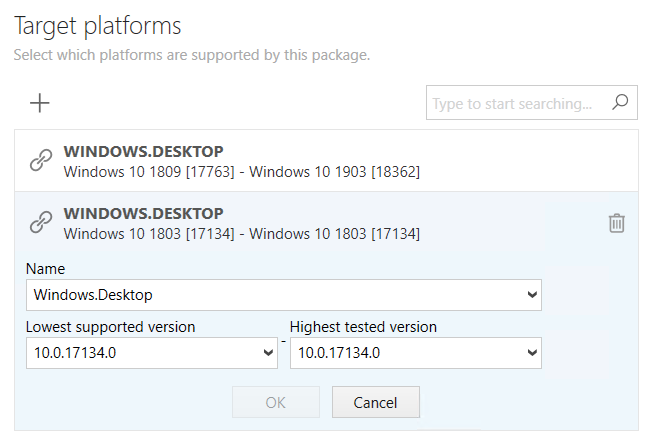Select the 'Windows 10 1803 [17134]' range text

[242, 234]
